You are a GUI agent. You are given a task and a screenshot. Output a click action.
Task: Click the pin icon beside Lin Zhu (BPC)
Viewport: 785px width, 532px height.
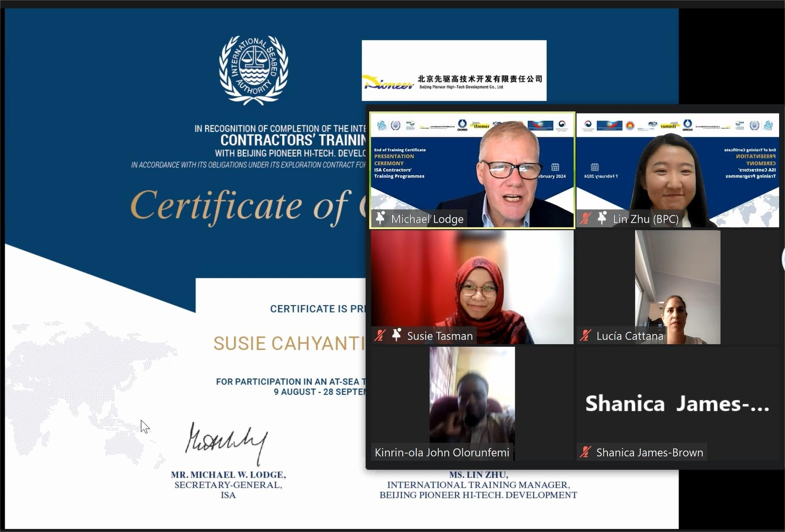602,218
